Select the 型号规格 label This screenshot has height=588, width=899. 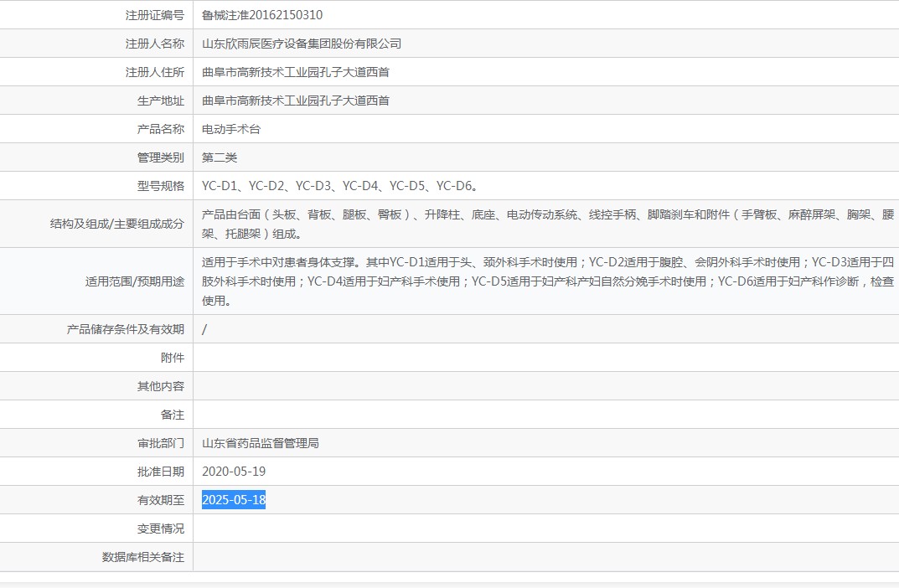[161, 186]
